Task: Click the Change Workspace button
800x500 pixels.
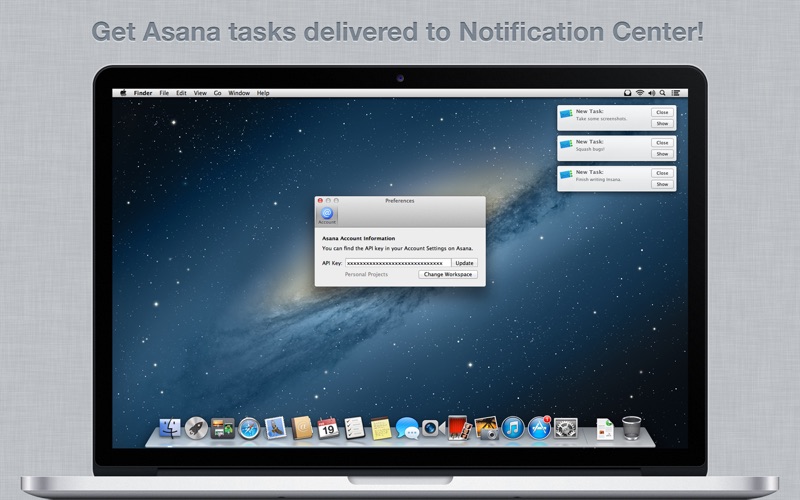Action: point(448,274)
